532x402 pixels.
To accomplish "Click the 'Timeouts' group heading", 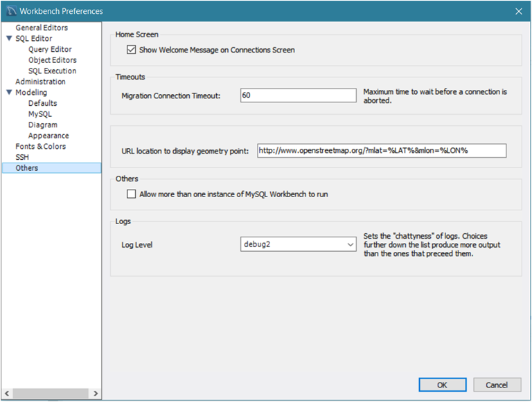I will click(130, 77).
